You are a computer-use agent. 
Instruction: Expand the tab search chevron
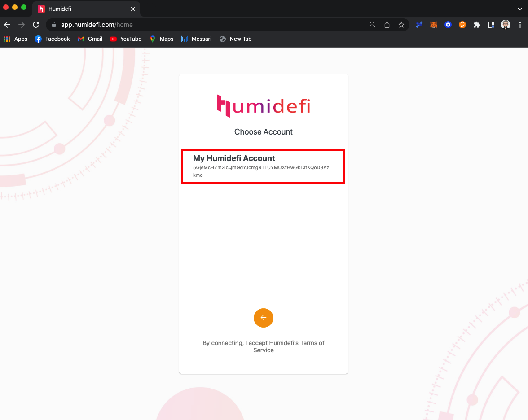pyautogui.click(x=520, y=9)
